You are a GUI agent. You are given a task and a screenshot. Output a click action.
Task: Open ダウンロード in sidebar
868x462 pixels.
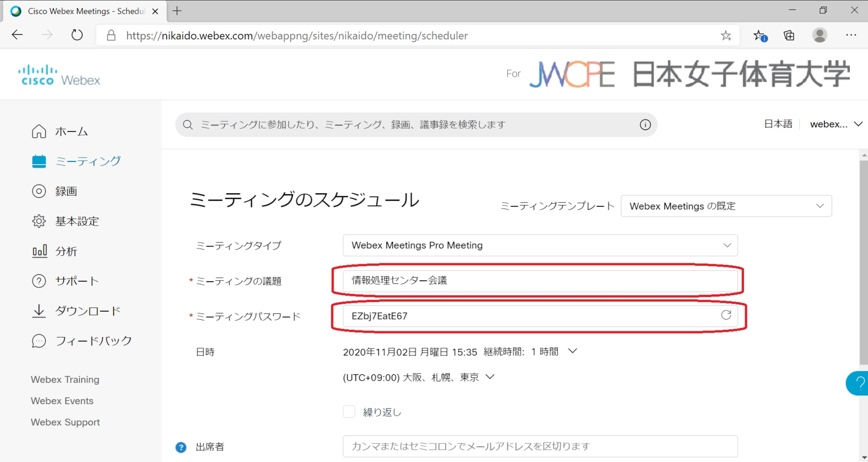76,311
